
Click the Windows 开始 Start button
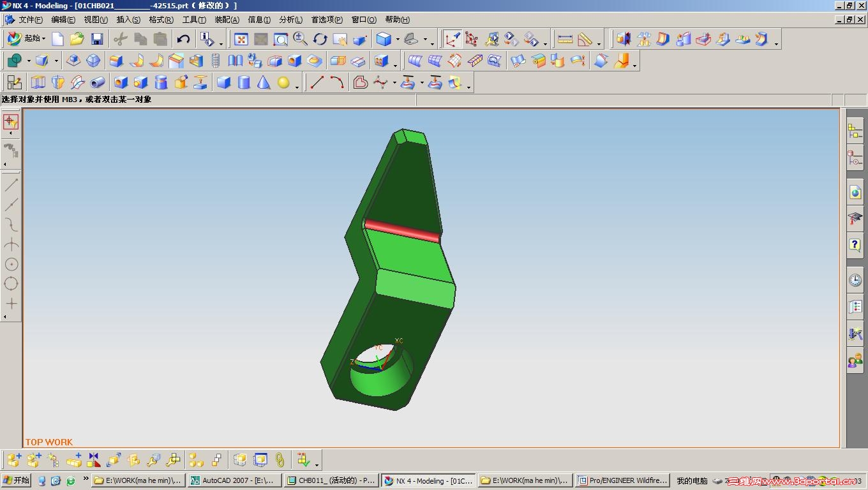(17, 480)
